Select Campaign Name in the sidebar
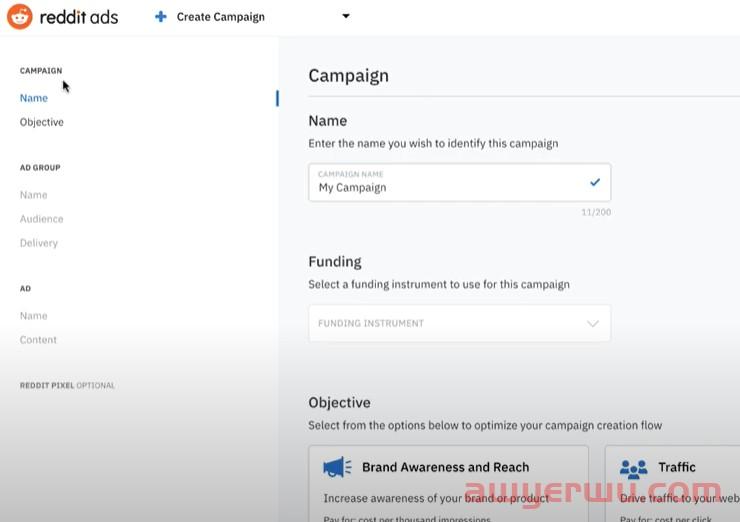The height and width of the screenshot is (522, 740). [34, 98]
